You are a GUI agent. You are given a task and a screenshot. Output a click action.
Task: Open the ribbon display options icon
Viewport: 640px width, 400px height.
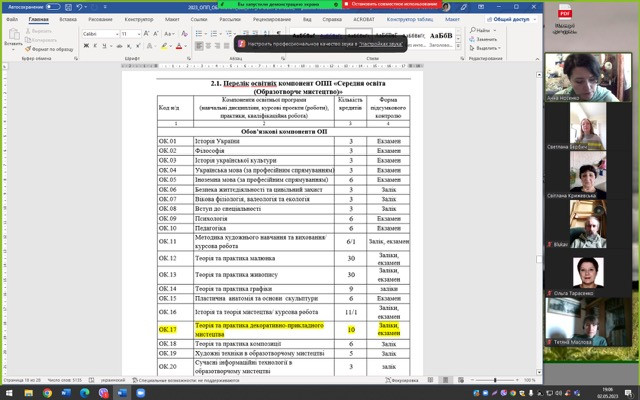coord(481,7)
